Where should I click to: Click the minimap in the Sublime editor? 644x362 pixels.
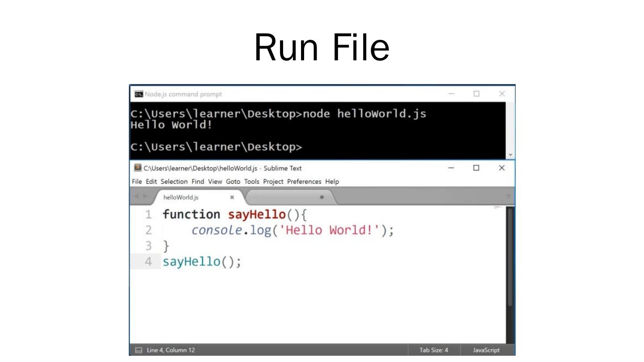[498, 208]
